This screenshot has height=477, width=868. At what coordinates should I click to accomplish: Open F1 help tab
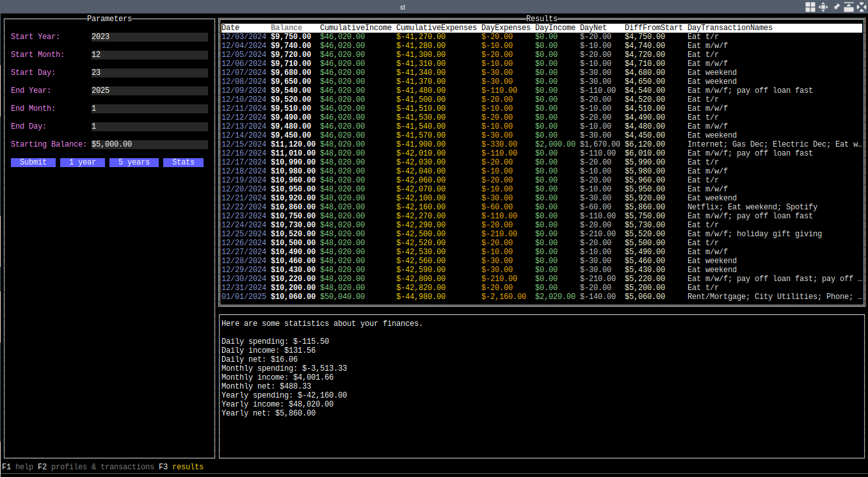point(18,467)
